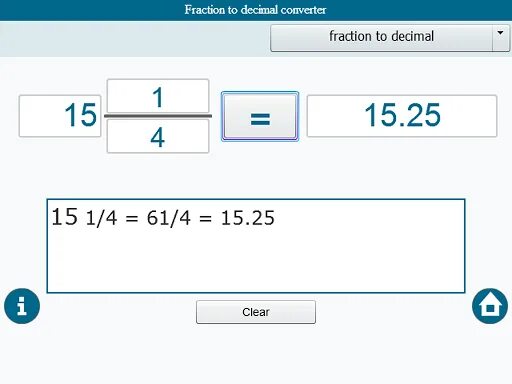Expand the conversion mode dropdown arrow
512x384 pixels.
point(500,37)
